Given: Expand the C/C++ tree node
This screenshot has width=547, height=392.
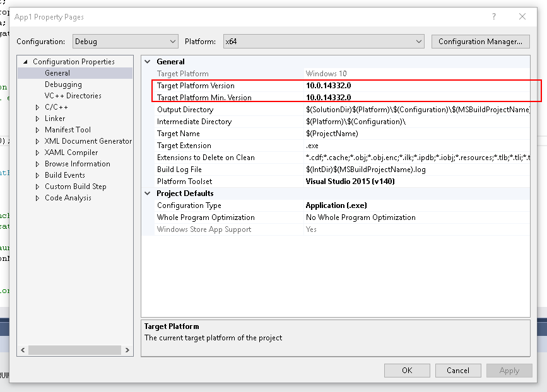Looking at the screenshot, I should pos(37,108).
